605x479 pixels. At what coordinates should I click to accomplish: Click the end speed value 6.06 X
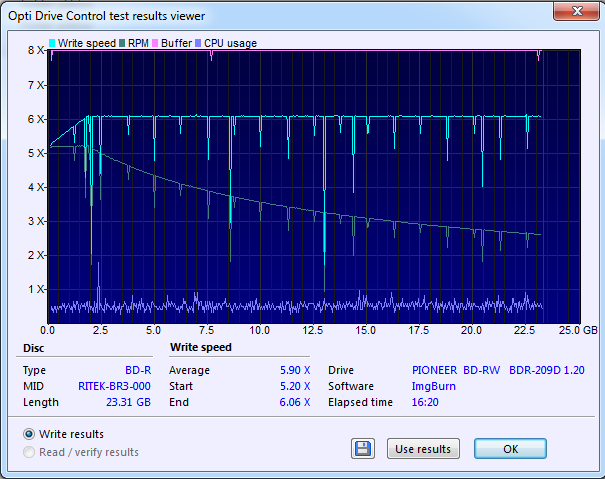(x=295, y=402)
